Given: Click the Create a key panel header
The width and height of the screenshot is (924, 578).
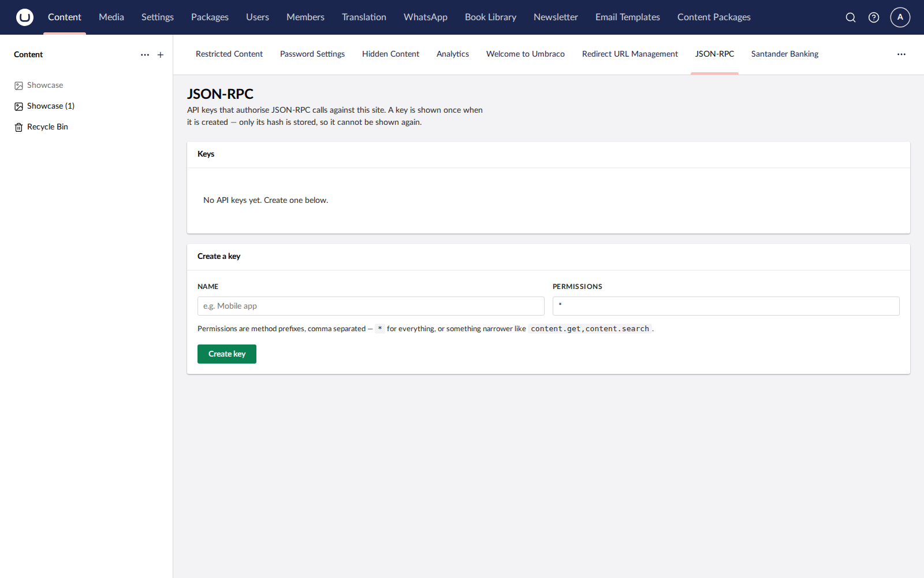Looking at the screenshot, I should point(219,257).
